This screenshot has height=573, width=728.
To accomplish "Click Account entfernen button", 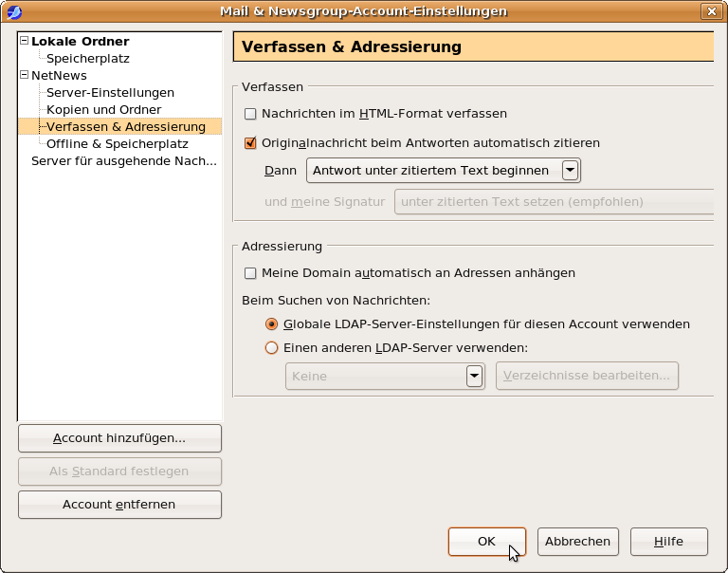I will coord(119,505).
